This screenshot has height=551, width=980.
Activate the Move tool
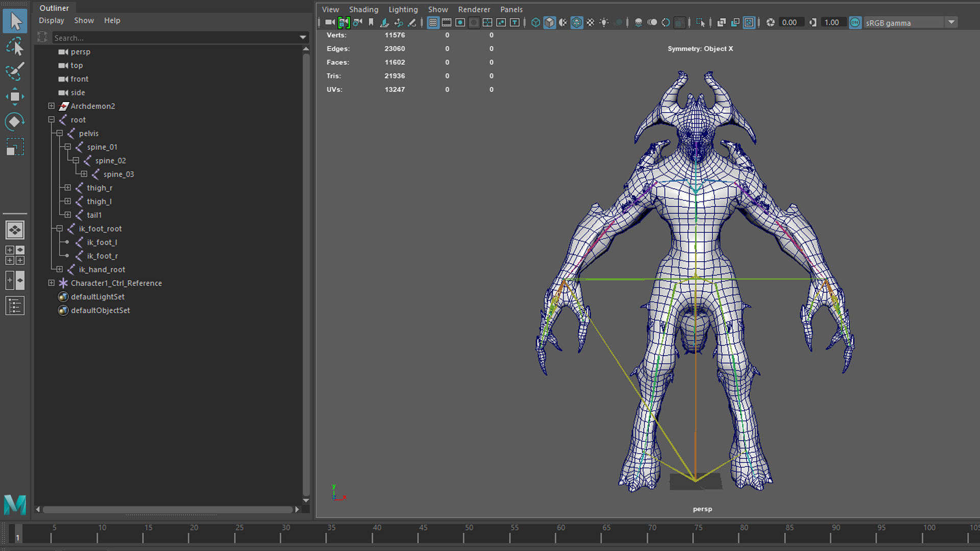pyautogui.click(x=15, y=96)
